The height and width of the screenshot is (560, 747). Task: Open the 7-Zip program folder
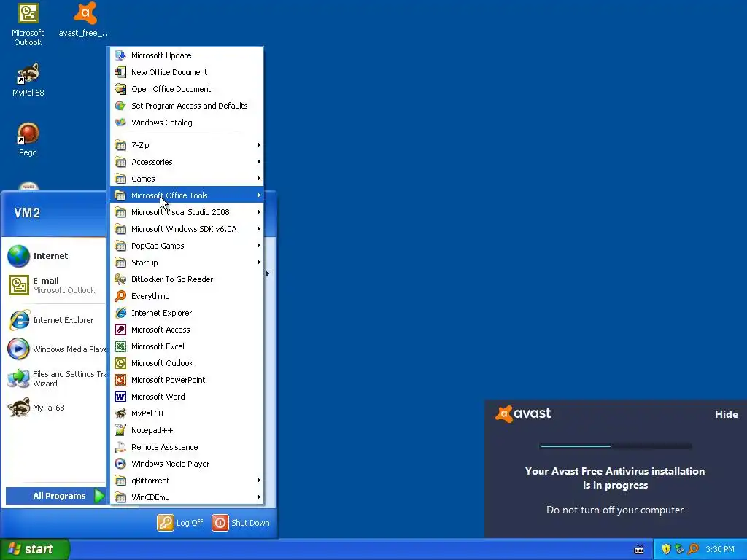pyautogui.click(x=187, y=145)
